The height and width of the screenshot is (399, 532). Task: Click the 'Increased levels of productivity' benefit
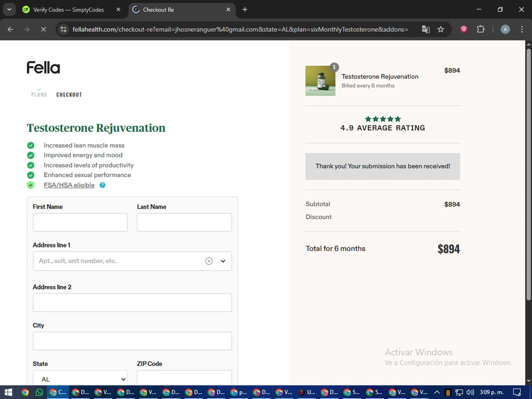[x=89, y=165]
